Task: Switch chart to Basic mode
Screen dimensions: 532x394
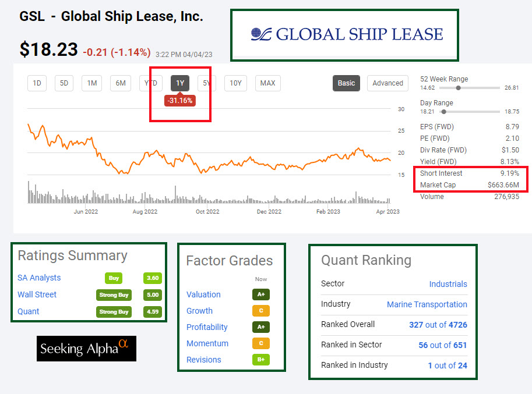Action: [x=346, y=83]
